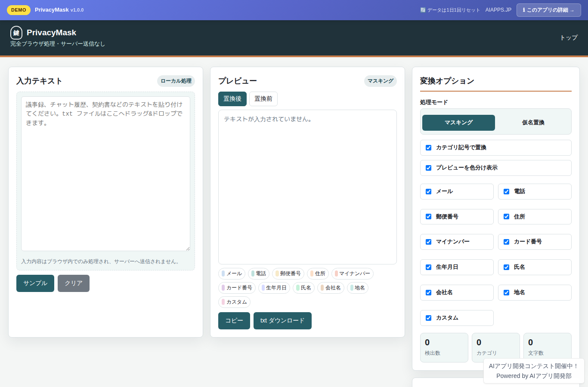Select 仮名置換 processing mode
Screen dimensions: 588x387
point(533,123)
